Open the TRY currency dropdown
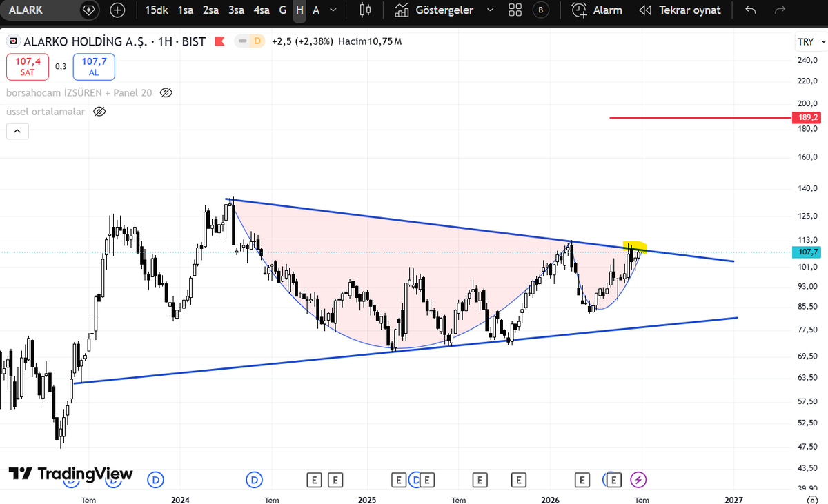 [x=810, y=41]
